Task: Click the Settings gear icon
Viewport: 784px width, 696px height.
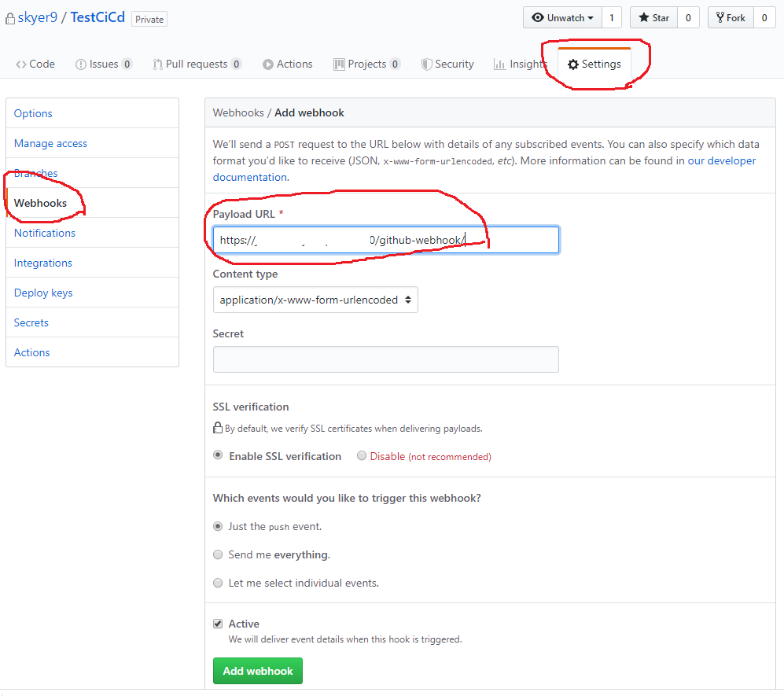Action: pyautogui.click(x=573, y=64)
